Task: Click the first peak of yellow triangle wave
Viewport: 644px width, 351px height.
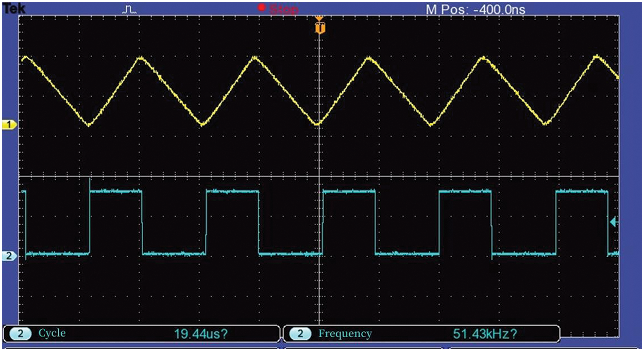Action: (25, 58)
